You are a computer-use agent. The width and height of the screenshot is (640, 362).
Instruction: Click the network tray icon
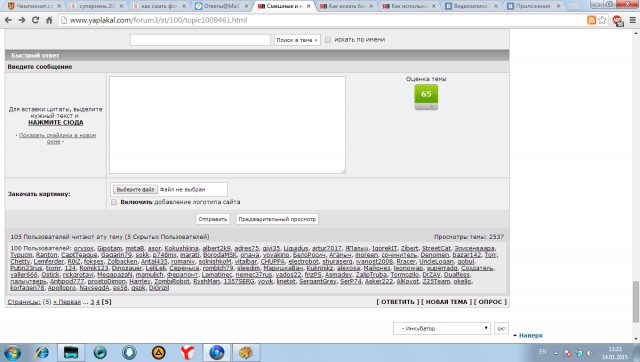click(x=579, y=353)
